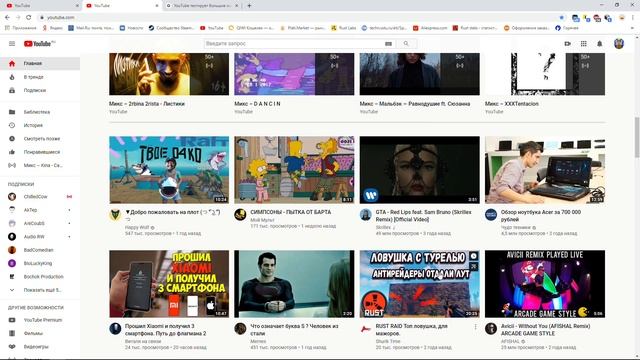640x360 pixels.
Task: Open the Новости bookmark
Action: 131,28
